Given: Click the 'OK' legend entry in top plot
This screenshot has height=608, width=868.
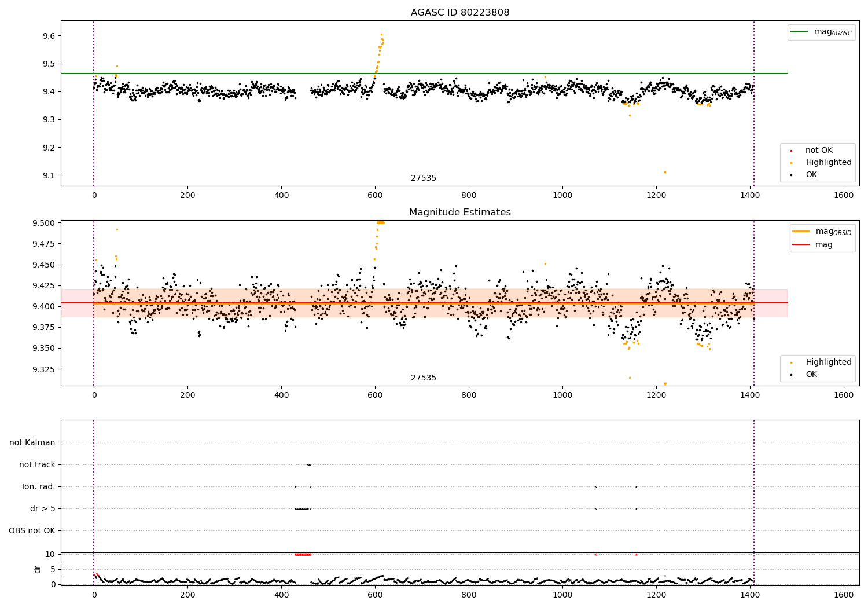Looking at the screenshot, I should (804, 175).
